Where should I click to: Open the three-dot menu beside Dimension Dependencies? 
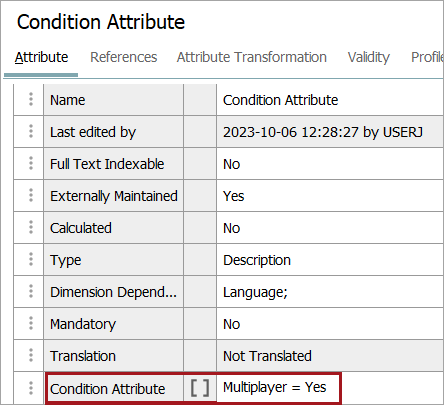[x=31, y=291]
